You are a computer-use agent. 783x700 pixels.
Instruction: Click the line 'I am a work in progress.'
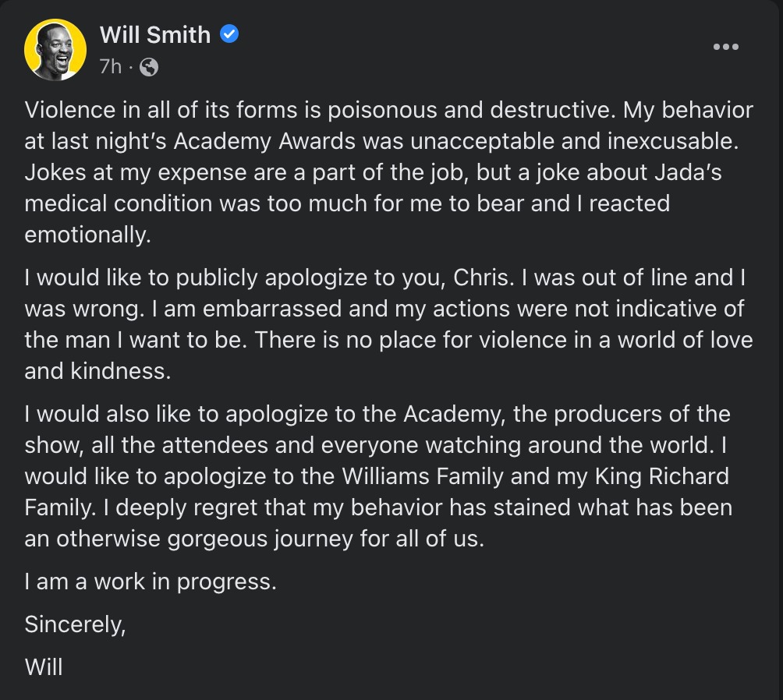click(151, 582)
